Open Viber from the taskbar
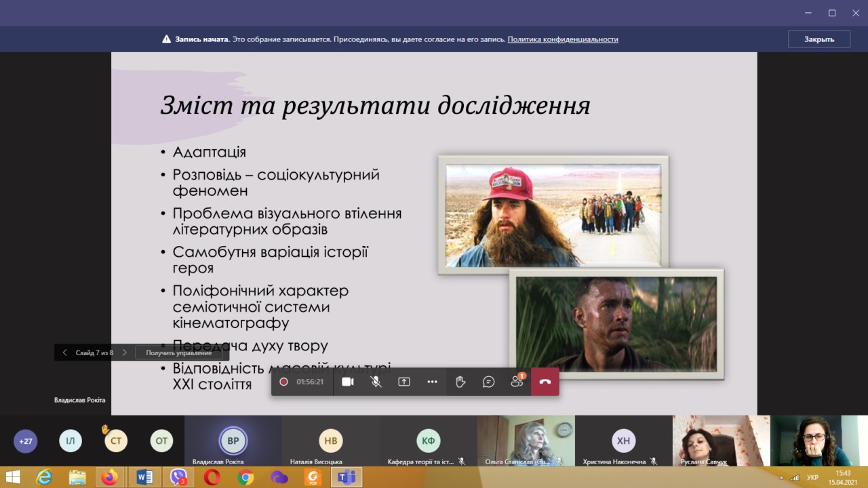This screenshot has width=868, height=488. pos(179,477)
